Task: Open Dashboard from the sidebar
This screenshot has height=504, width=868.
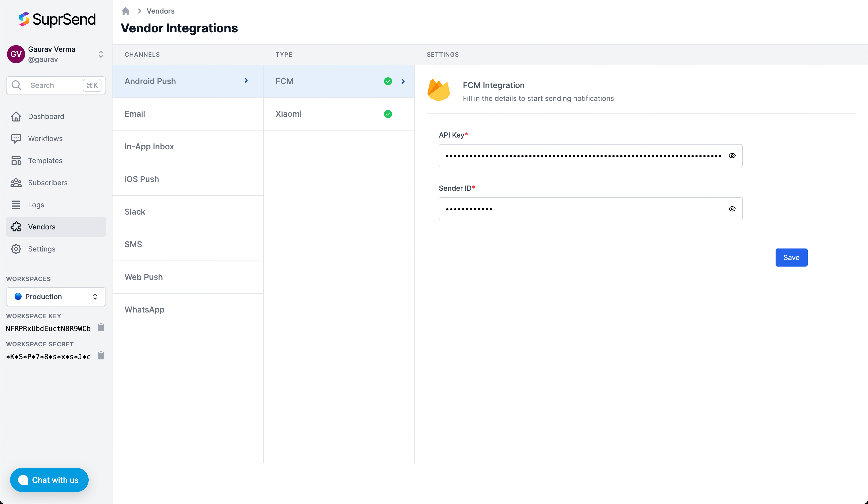Action: point(46,116)
